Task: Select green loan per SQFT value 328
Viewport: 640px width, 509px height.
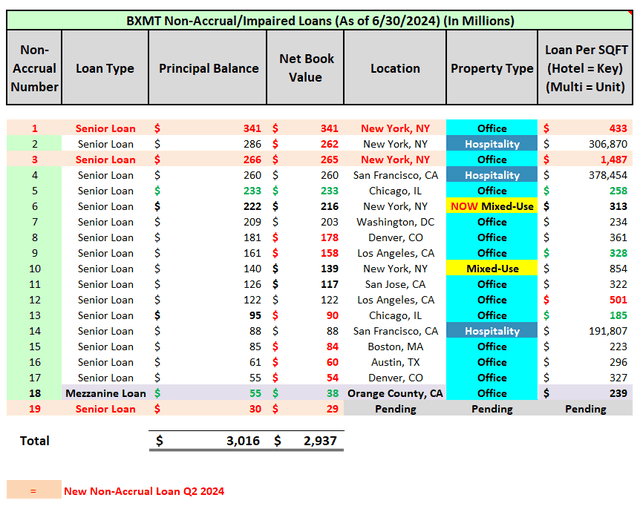Action: (x=618, y=253)
